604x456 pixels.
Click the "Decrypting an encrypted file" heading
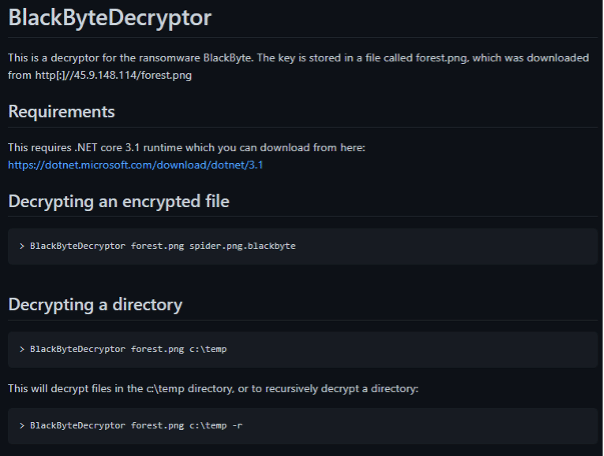point(119,201)
